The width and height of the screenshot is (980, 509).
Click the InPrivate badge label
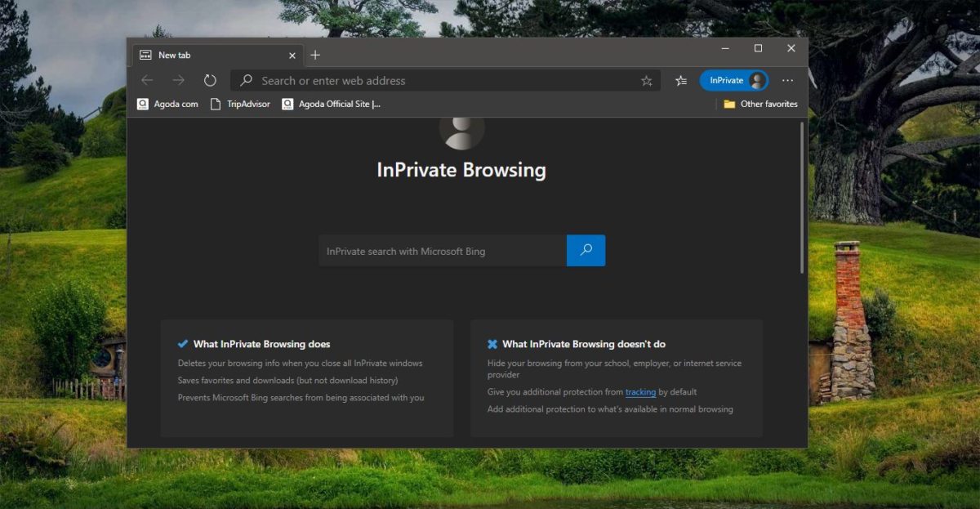pyautogui.click(x=727, y=80)
